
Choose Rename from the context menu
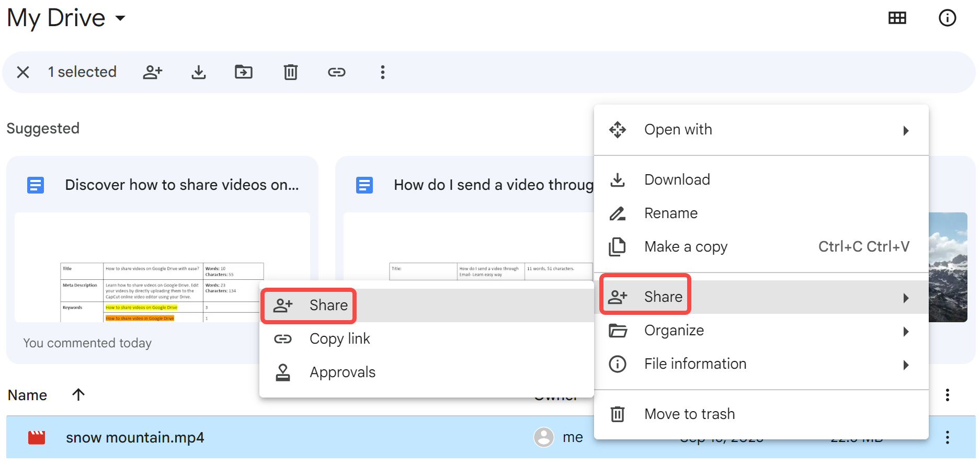pos(671,213)
